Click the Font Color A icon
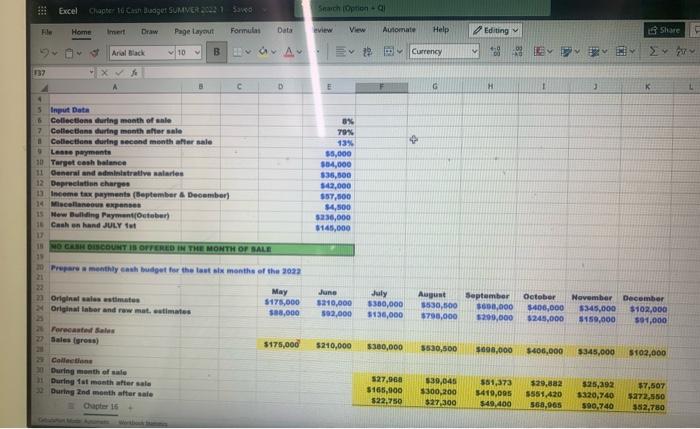 (x=289, y=52)
